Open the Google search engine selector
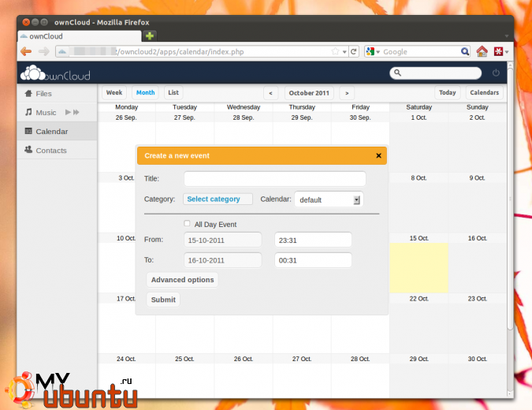Viewport: 532px width, 410px height. coord(373,51)
